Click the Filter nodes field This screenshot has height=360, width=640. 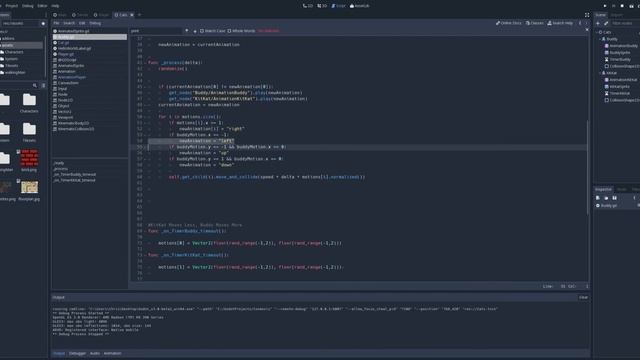[x=625, y=23]
